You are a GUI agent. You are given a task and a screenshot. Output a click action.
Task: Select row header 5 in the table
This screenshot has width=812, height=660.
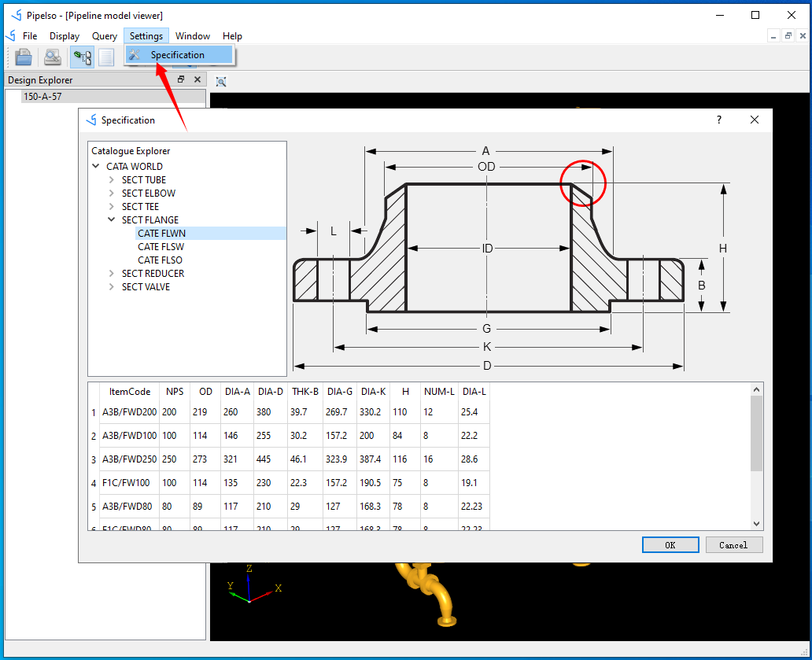[94, 507]
